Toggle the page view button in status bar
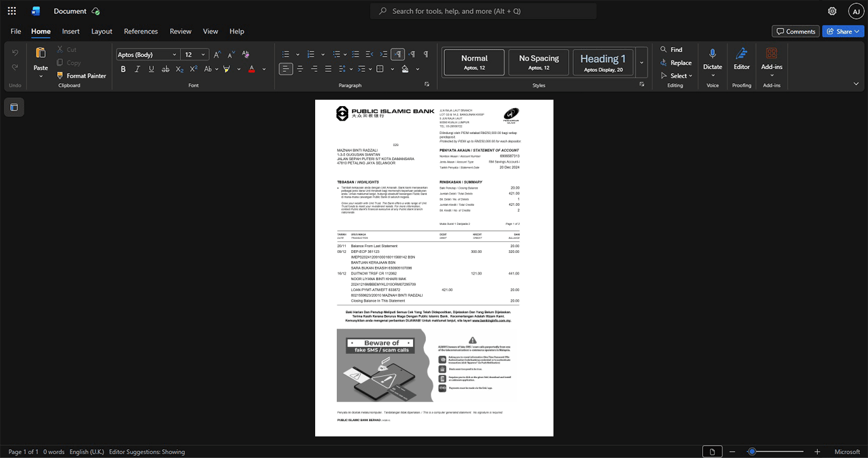 pos(712,452)
